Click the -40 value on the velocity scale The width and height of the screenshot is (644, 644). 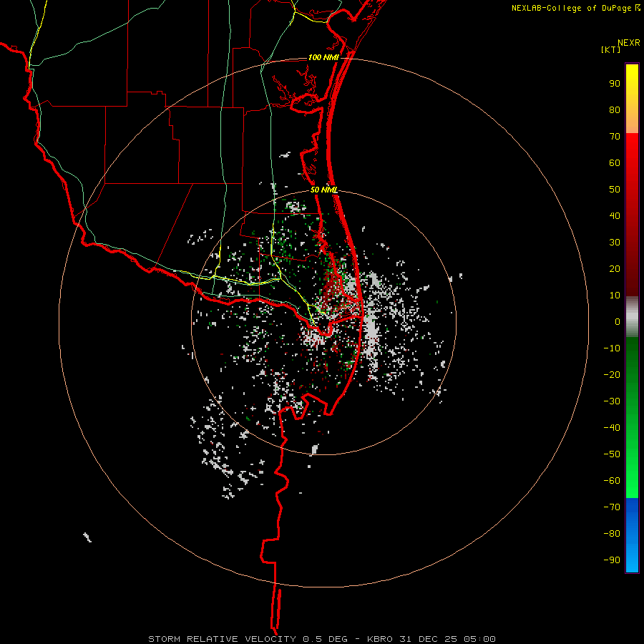coord(612,428)
